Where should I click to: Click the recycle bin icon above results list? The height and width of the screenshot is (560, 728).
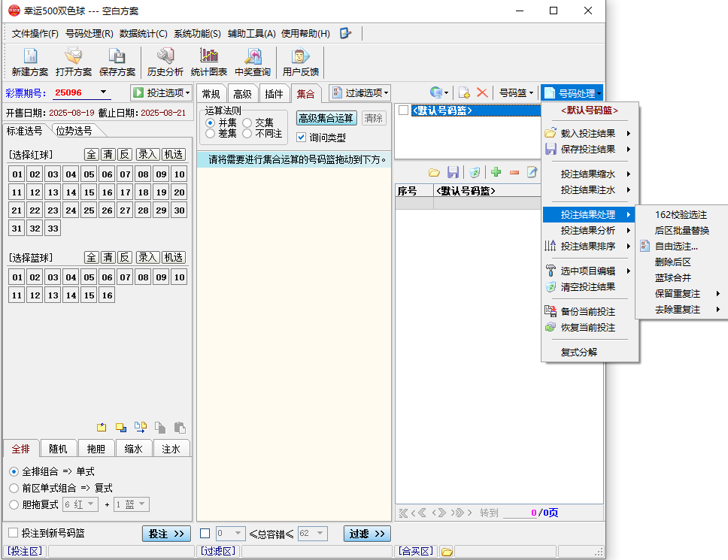(475, 172)
